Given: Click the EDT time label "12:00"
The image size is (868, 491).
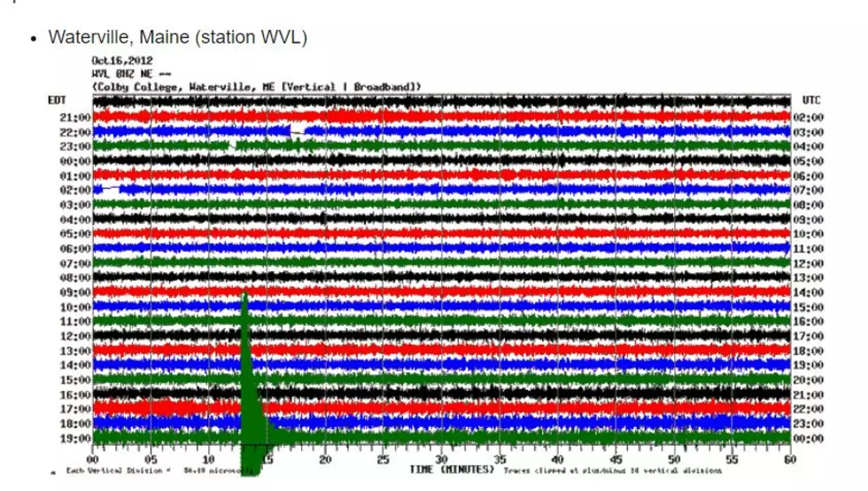Looking at the screenshot, I should [75, 337].
